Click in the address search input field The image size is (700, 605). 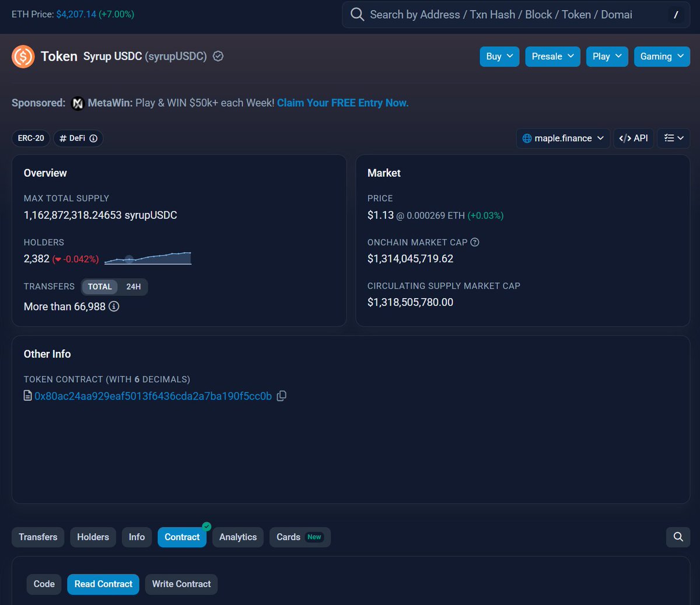pos(516,15)
